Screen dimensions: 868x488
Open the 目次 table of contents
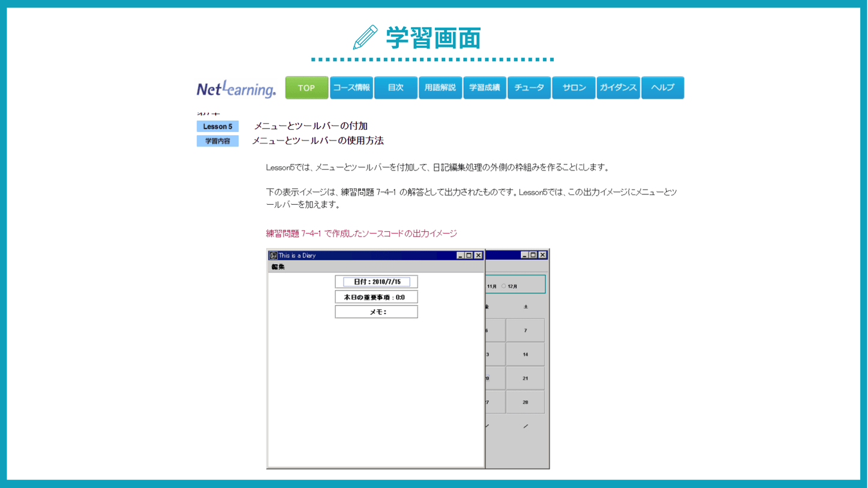[x=395, y=88]
